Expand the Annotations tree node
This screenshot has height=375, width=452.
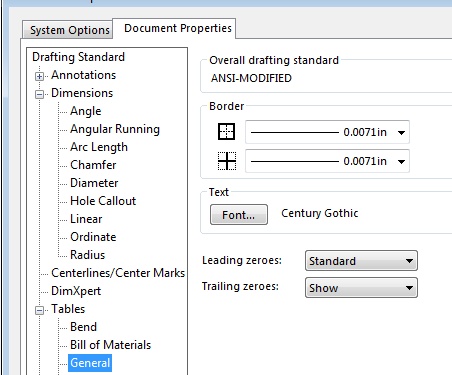[39, 76]
